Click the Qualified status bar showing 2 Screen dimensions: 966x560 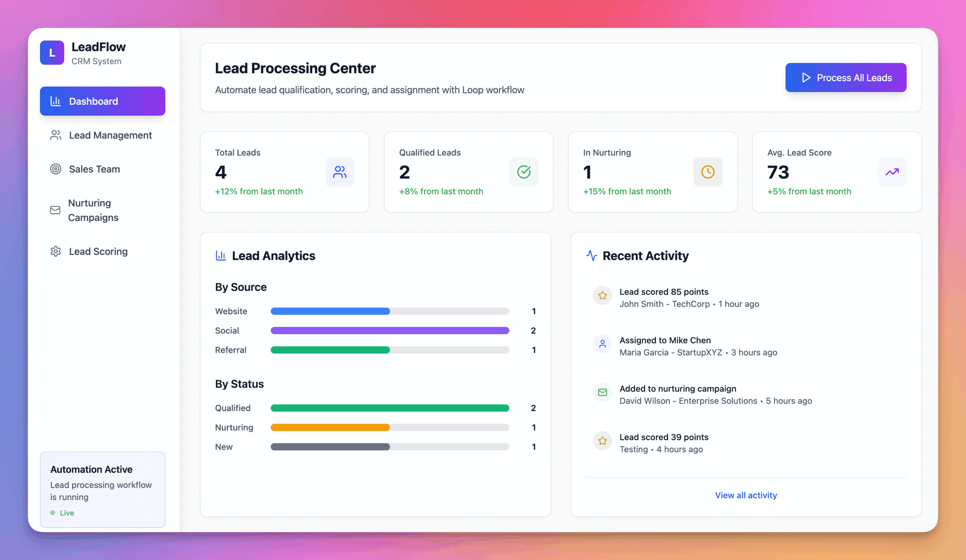[389, 408]
